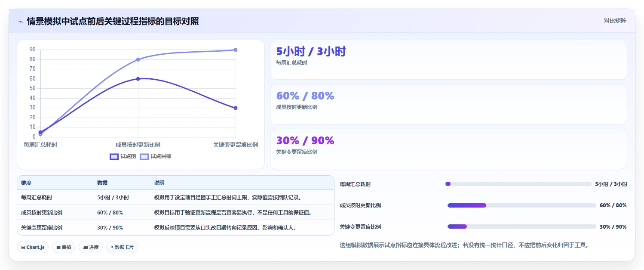Select the 试点目标 data point at value 80
Image resolution: width=644 pixels, height=270 pixels.
(x=138, y=59)
